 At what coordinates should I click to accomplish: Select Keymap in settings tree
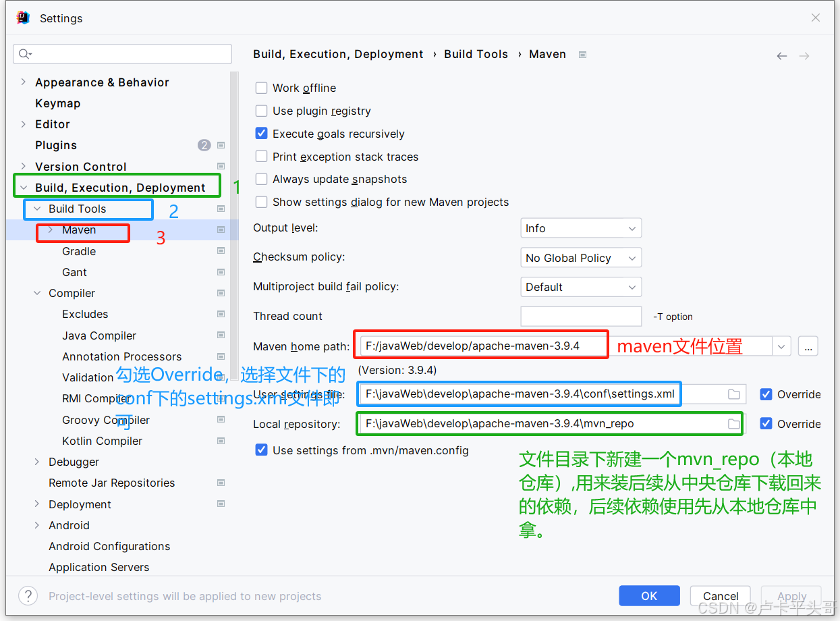57,103
